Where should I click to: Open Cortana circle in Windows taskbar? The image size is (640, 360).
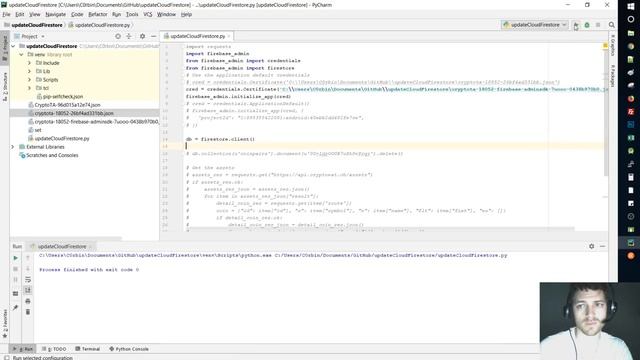pyautogui.click(x=631, y=19)
